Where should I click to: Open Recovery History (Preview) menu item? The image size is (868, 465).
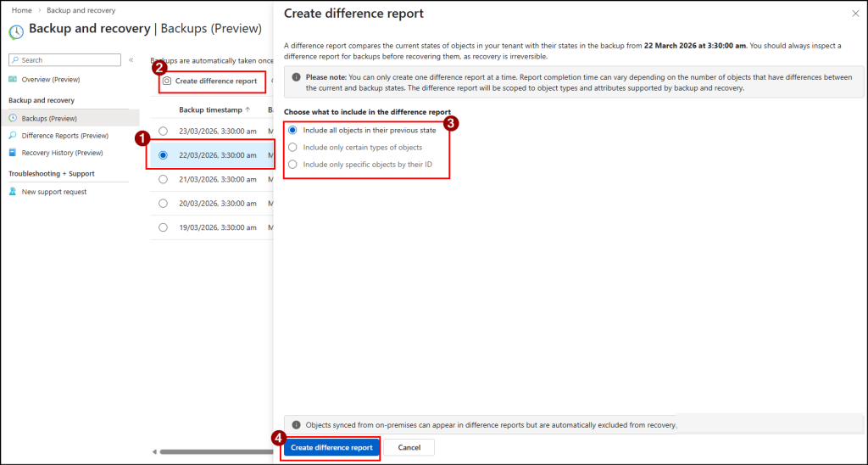coord(62,153)
